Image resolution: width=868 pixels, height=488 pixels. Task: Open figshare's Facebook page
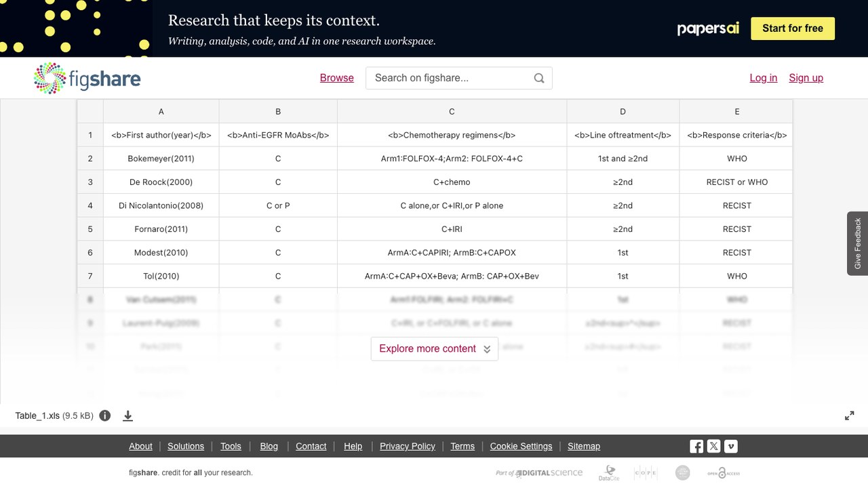[696, 446]
